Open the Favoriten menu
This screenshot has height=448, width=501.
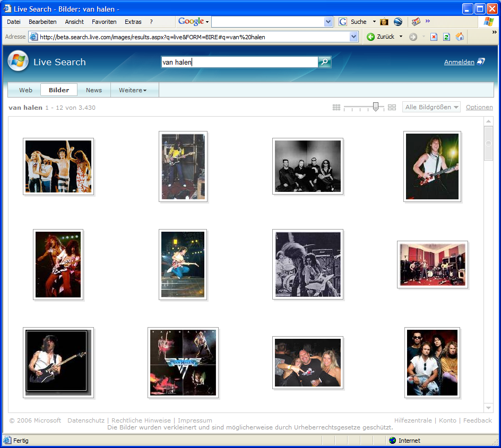click(104, 22)
